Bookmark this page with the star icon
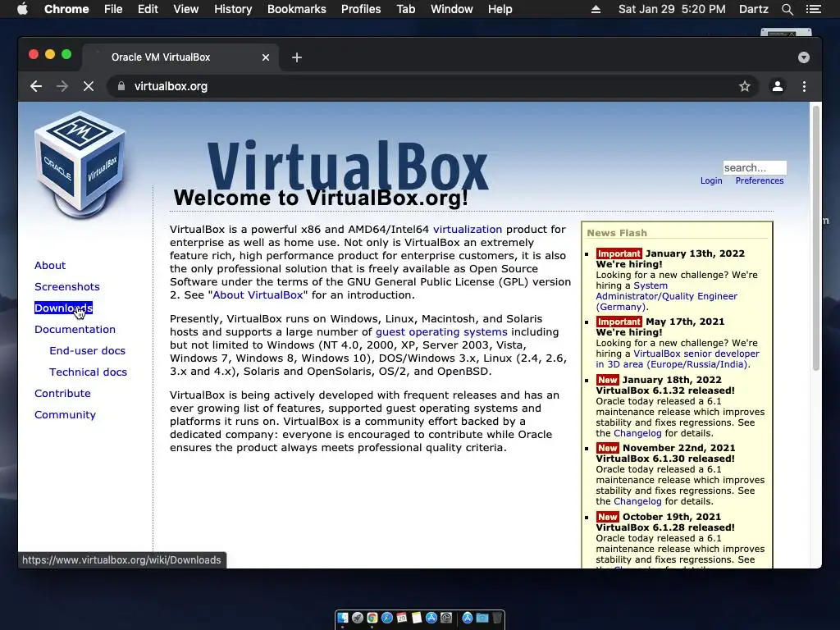The width and height of the screenshot is (840, 630). point(745,86)
